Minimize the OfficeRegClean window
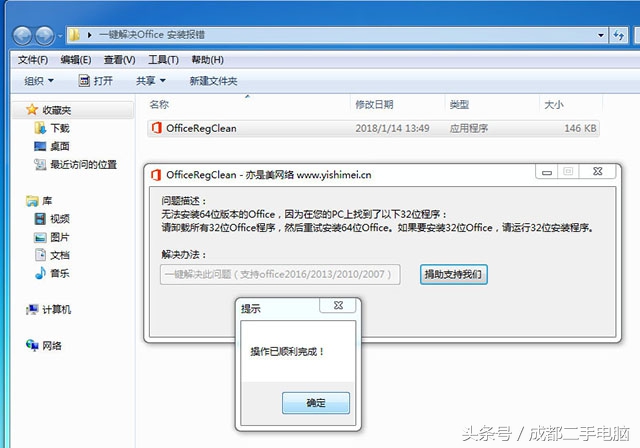The image size is (640, 448). (547, 172)
